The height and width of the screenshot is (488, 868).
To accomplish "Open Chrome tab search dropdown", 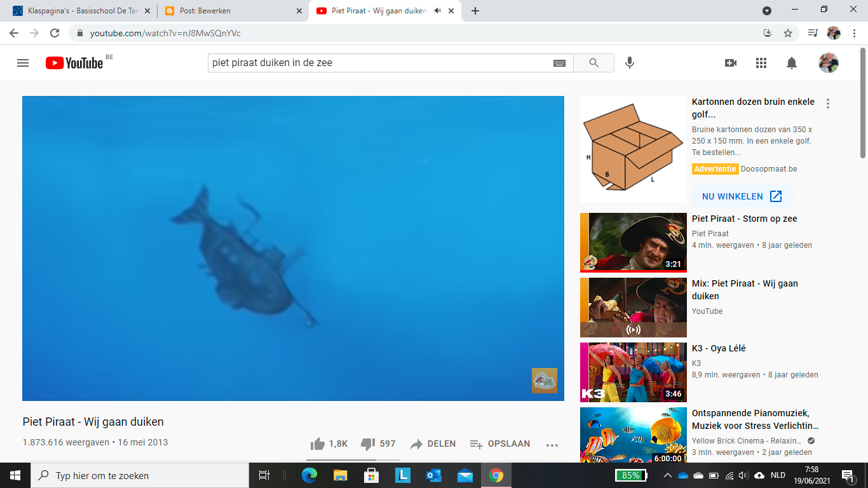I will (x=767, y=11).
